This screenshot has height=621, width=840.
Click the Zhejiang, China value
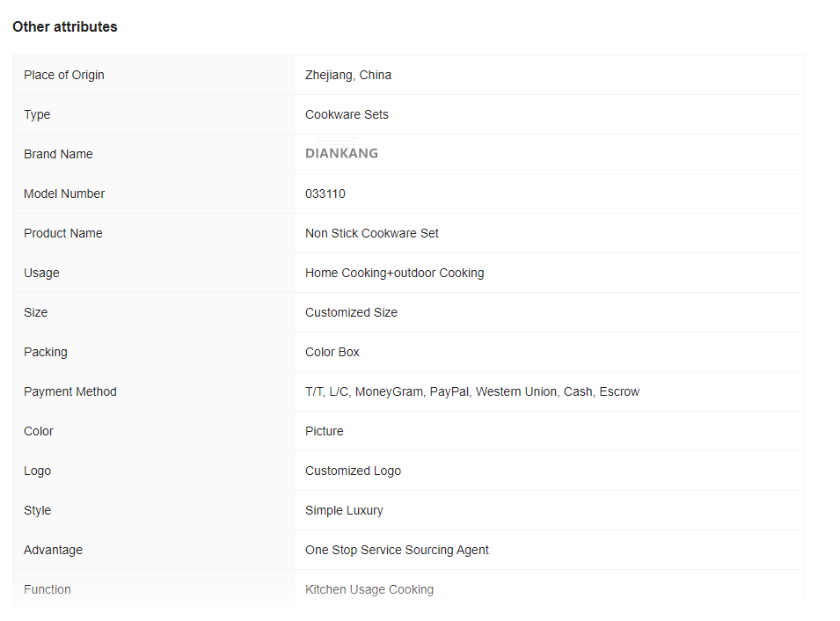pyautogui.click(x=348, y=75)
